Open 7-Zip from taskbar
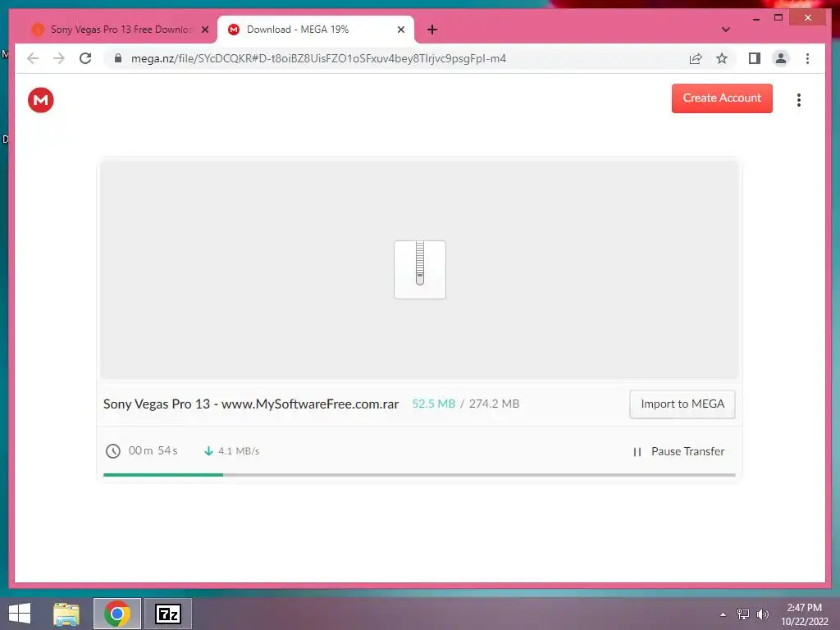Viewport: 840px width, 630px height. coord(167,614)
